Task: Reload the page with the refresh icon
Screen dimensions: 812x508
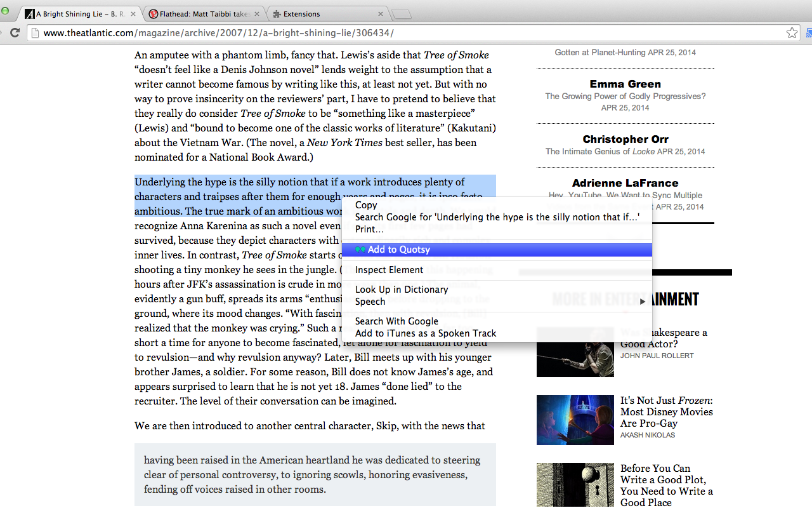Action: (15, 33)
